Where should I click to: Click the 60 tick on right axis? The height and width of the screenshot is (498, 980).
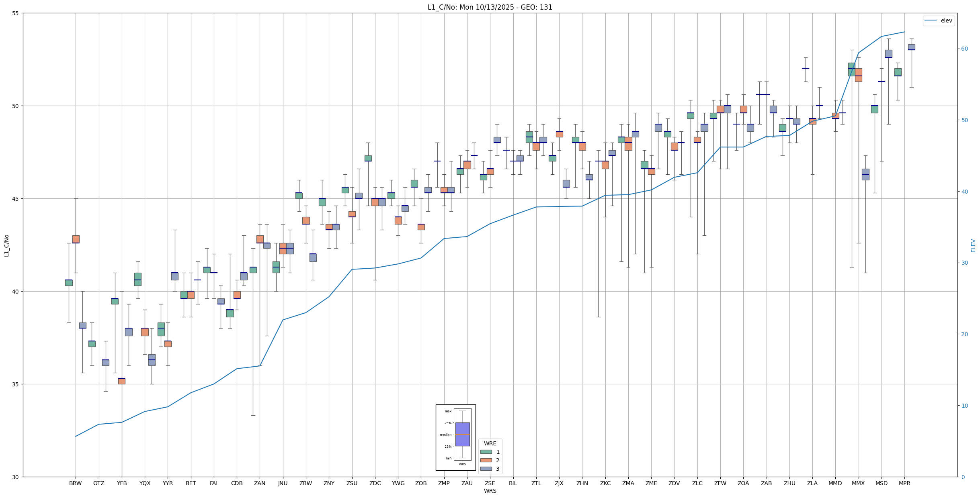point(964,49)
